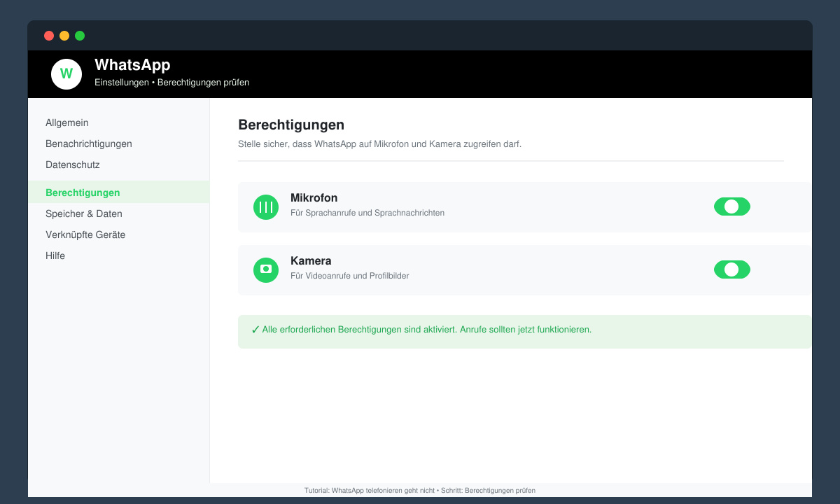The image size is (840, 504).
Task: Select the Berechtigungen sidebar item
Action: pyautogui.click(x=119, y=192)
